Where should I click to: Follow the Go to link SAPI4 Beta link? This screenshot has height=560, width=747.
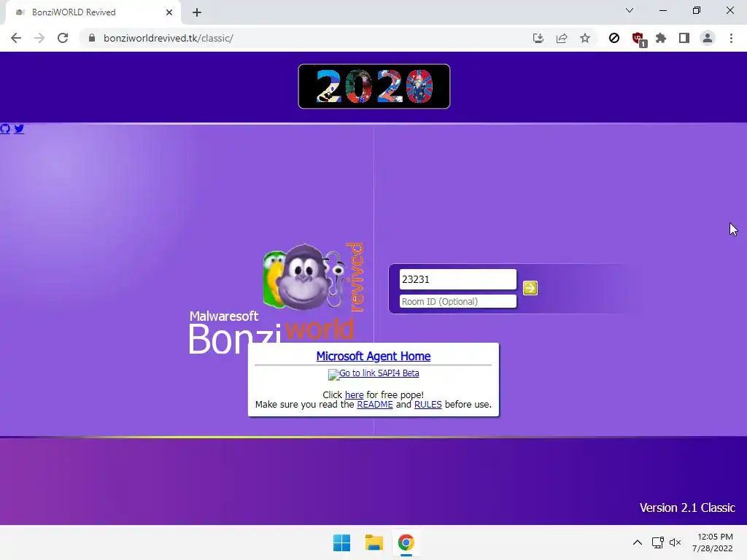373,374
